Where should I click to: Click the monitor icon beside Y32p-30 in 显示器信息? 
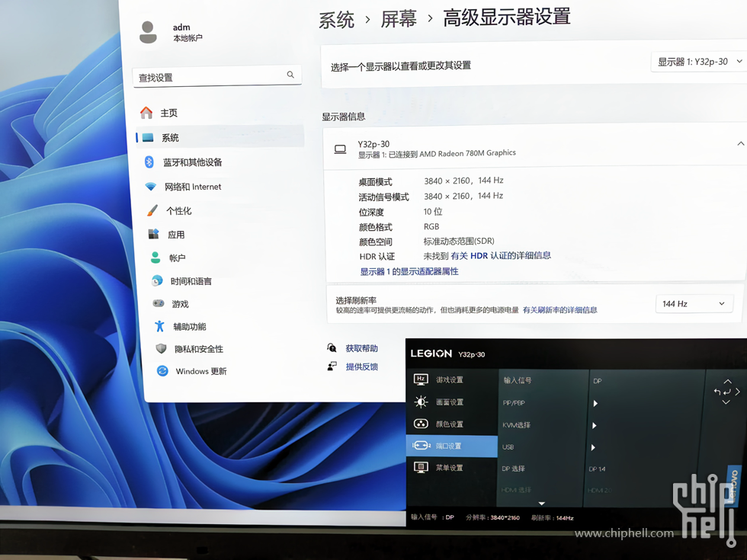(x=340, y=149)
